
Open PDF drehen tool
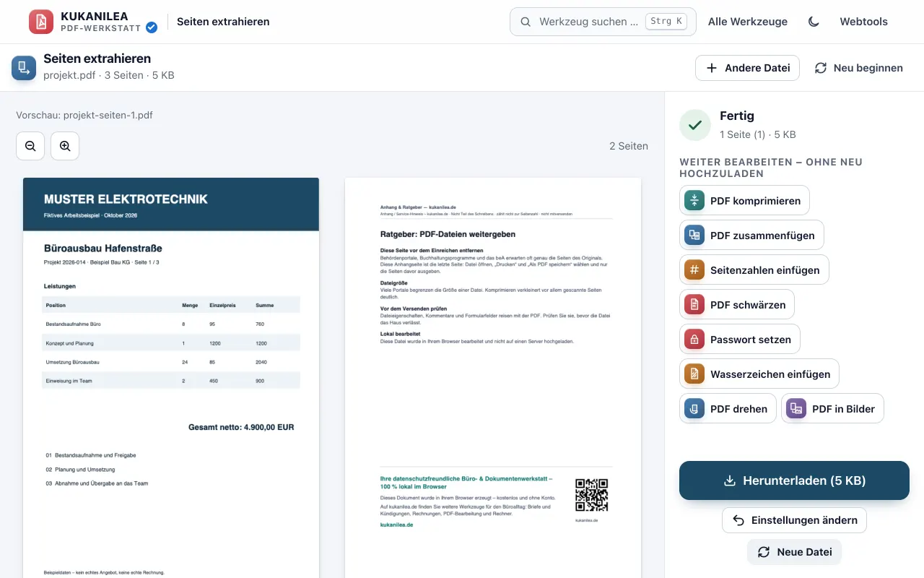click(x=728, y=409)
